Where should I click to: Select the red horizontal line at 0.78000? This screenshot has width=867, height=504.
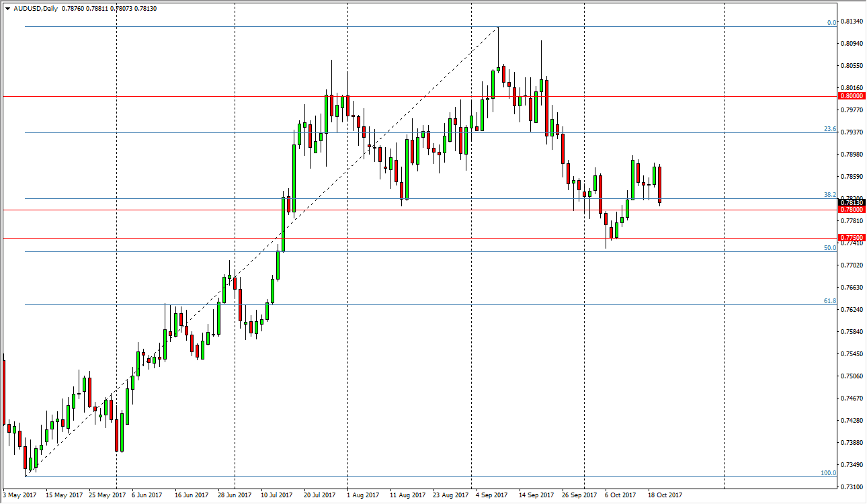click(x=403, y=209)
